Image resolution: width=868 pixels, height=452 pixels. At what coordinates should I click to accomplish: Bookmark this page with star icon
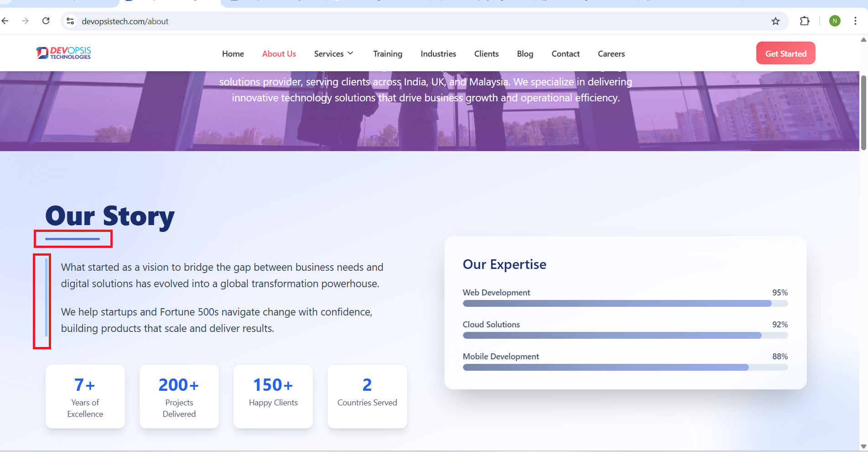[775, 21]
